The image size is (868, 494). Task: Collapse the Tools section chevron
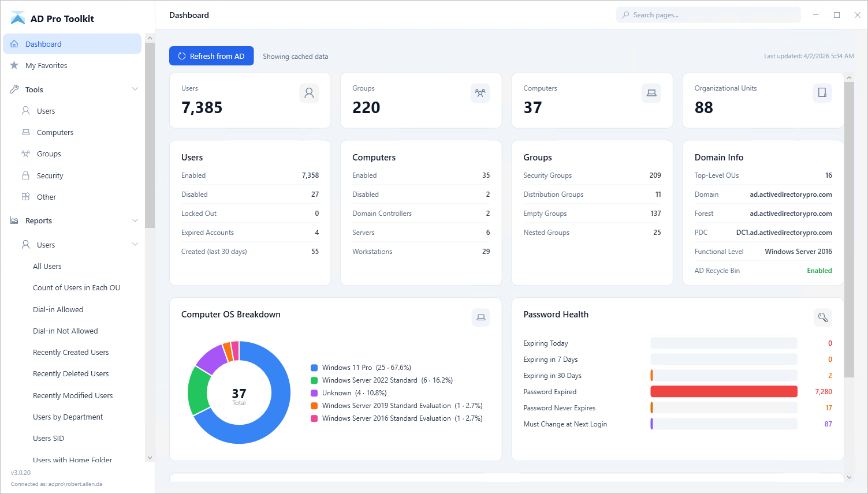point(135,89)
